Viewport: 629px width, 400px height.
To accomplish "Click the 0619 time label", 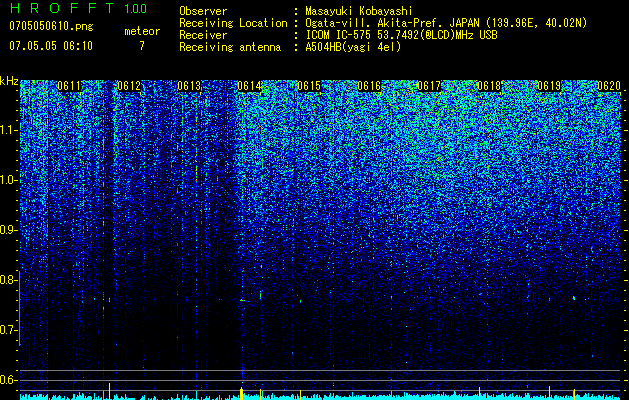I will [549, 86].
